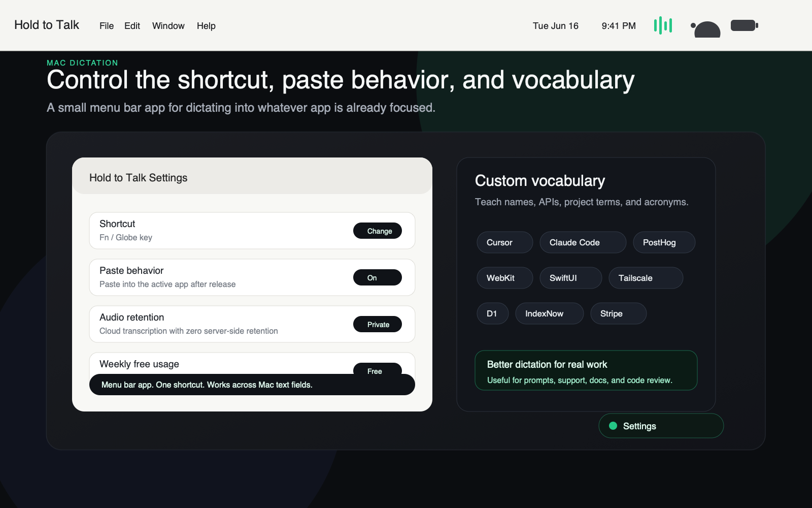
Task: Click the green Settings pill
Action: 661,426
